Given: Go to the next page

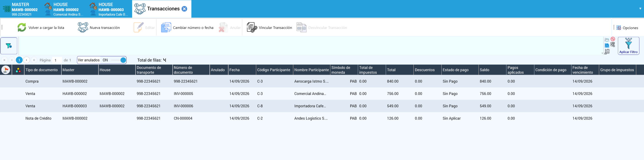Looking at the screenshot, I should click(27, 60).
